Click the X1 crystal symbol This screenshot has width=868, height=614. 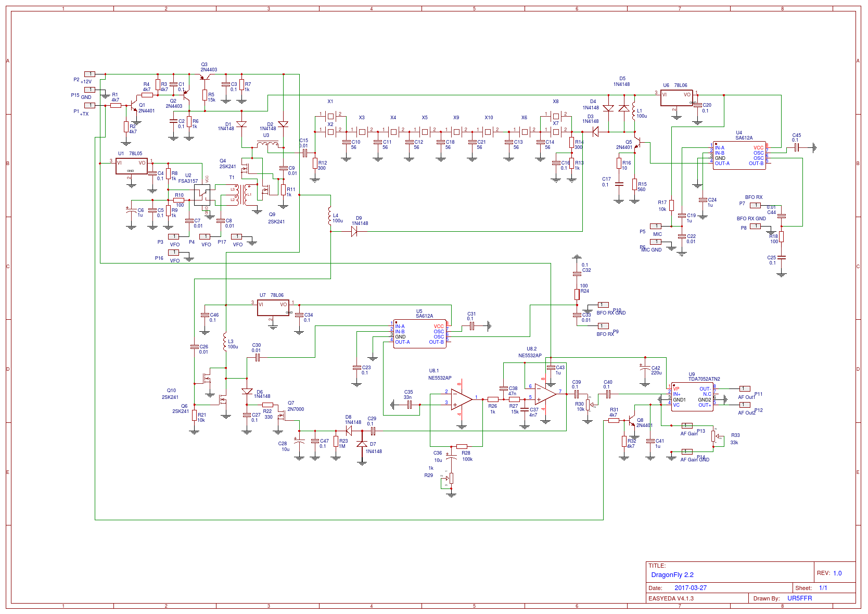330,116
